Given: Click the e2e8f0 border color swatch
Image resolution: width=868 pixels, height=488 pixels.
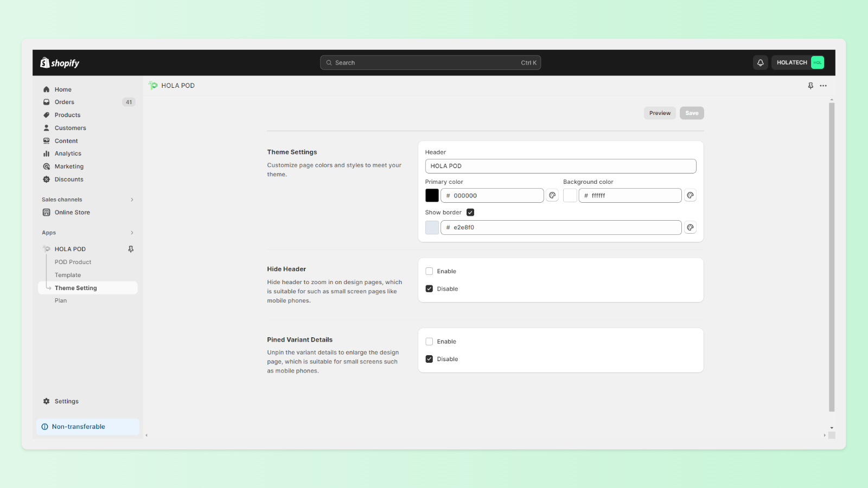Looking at the screenshot, I should 432,227.
